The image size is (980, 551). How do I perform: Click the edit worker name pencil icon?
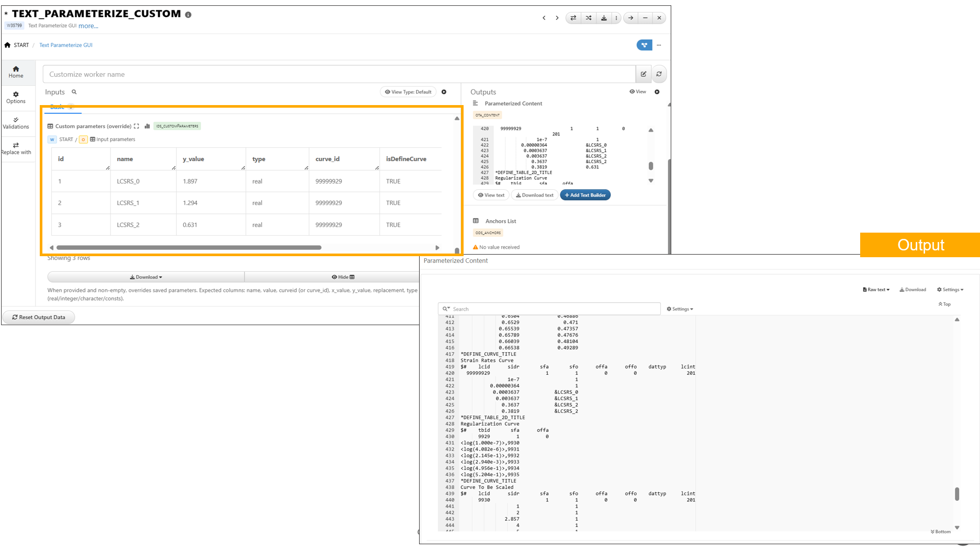(x=644, y=74)
